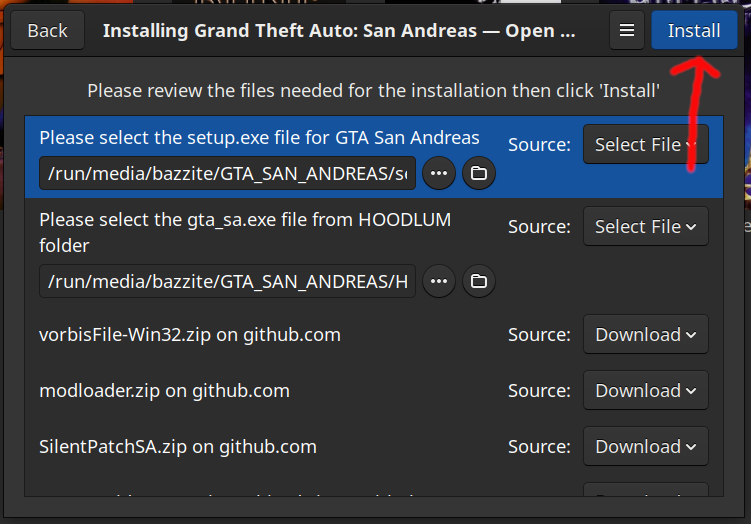This screenshot has width=751, height=524.
Task: Click the setup.exe file path field
Action: (x=228, y=173)
